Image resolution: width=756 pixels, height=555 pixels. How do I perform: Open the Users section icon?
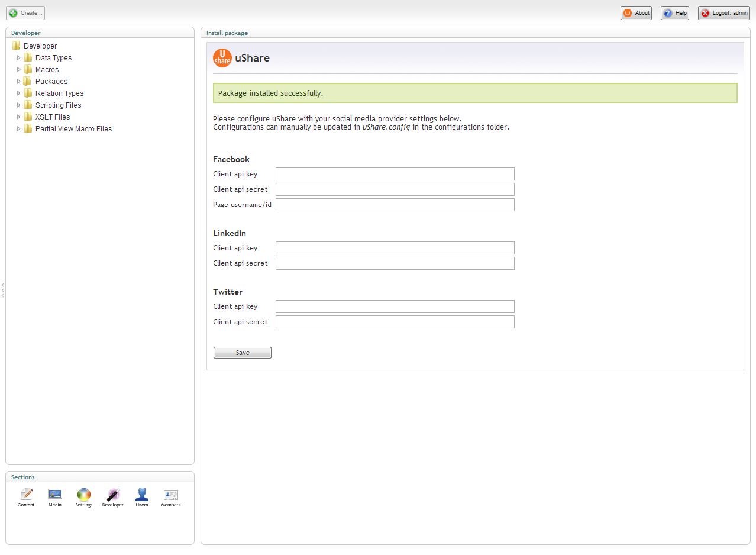point(142,494)
